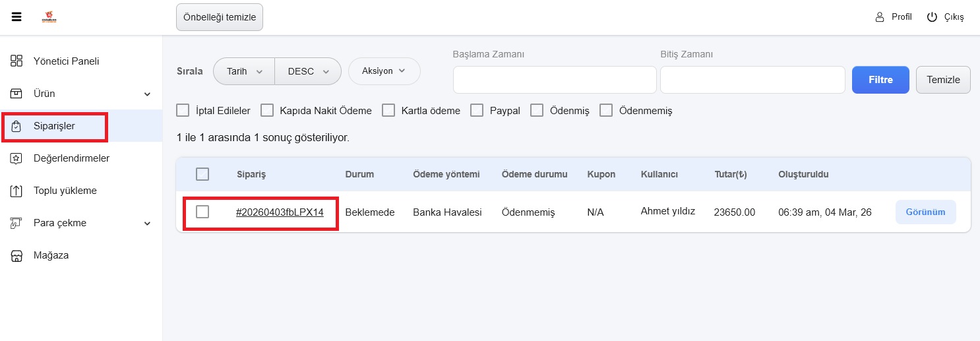Click the Görünüm button for the order
This screenshot has height=341, width=980.
(925, 212)
